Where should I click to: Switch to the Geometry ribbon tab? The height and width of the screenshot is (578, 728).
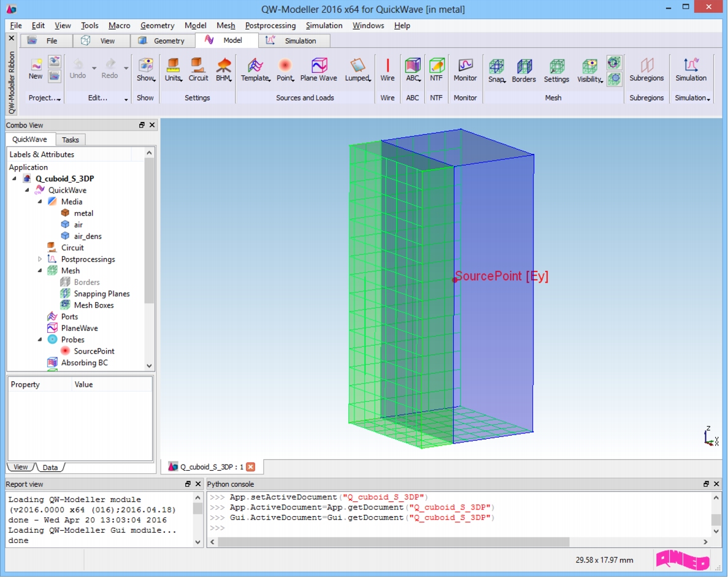coord(163,41)
